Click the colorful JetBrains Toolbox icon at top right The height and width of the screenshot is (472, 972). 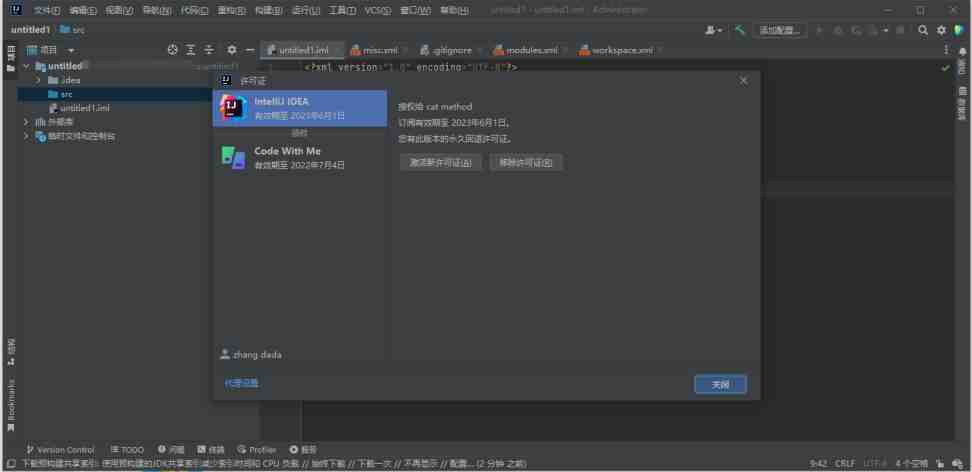point(960,30)
